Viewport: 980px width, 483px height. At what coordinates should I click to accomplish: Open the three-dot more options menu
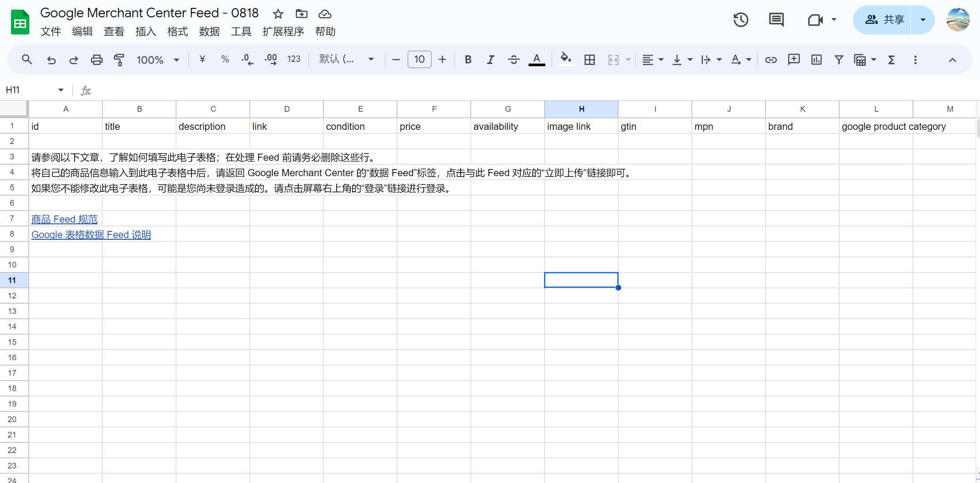point(916,60)
